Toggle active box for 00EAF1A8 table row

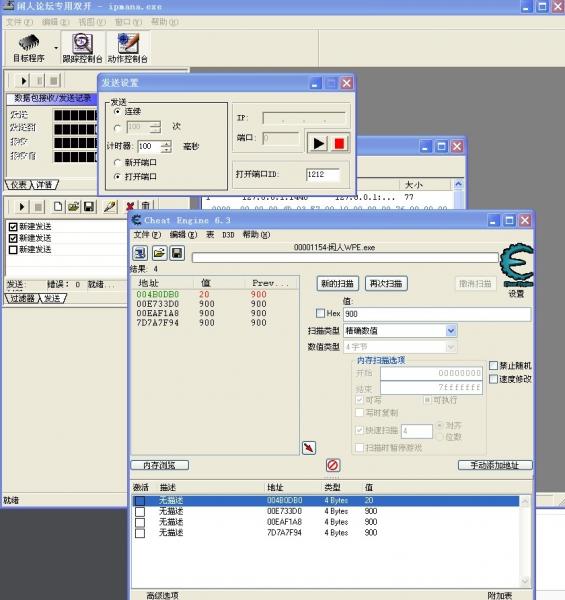(140, 522)
